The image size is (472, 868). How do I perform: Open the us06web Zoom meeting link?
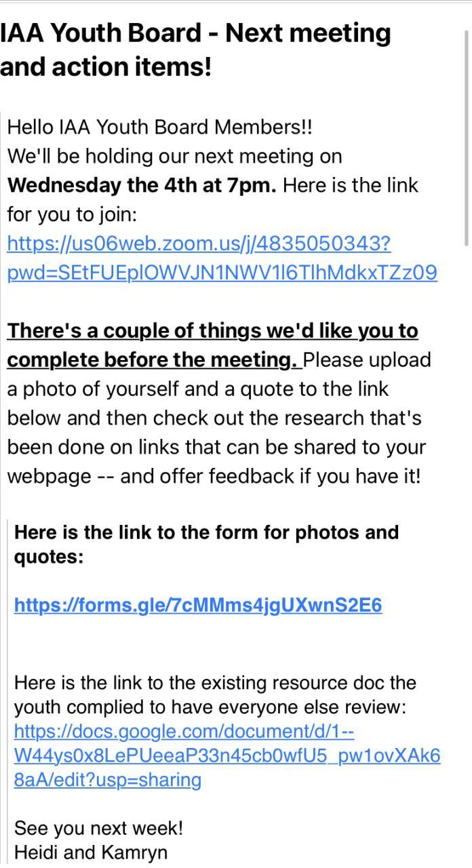[x=199, y=243]
